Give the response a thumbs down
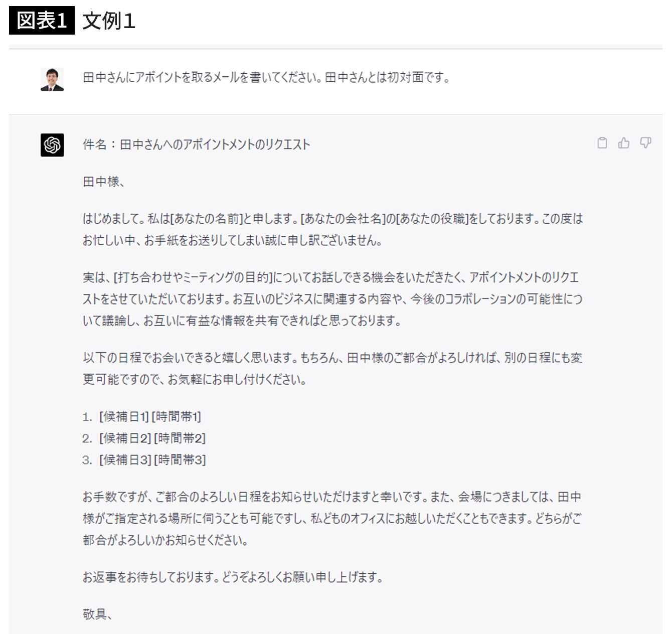The height and width of the screenshot is (634, 672). point(645,143)
